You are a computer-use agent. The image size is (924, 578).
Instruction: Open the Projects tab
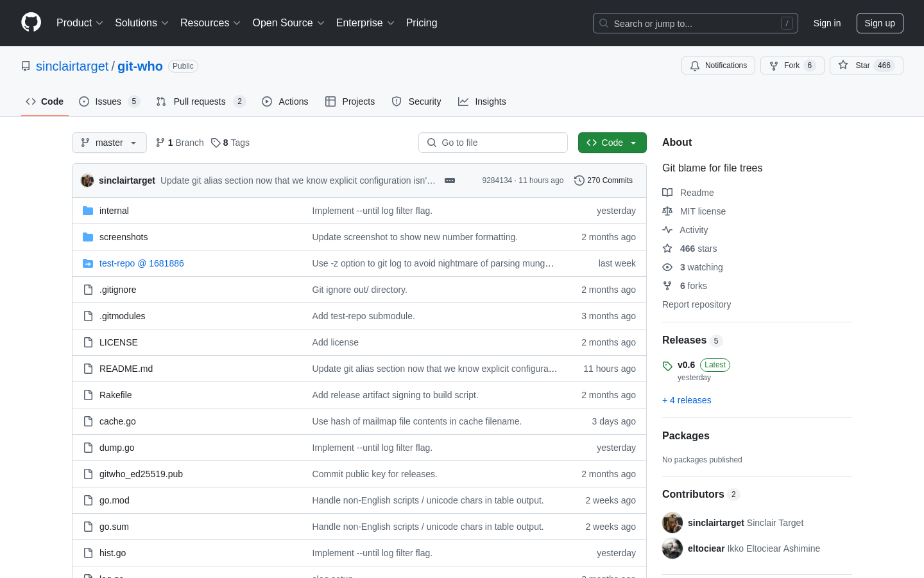[x=350, y=101]
